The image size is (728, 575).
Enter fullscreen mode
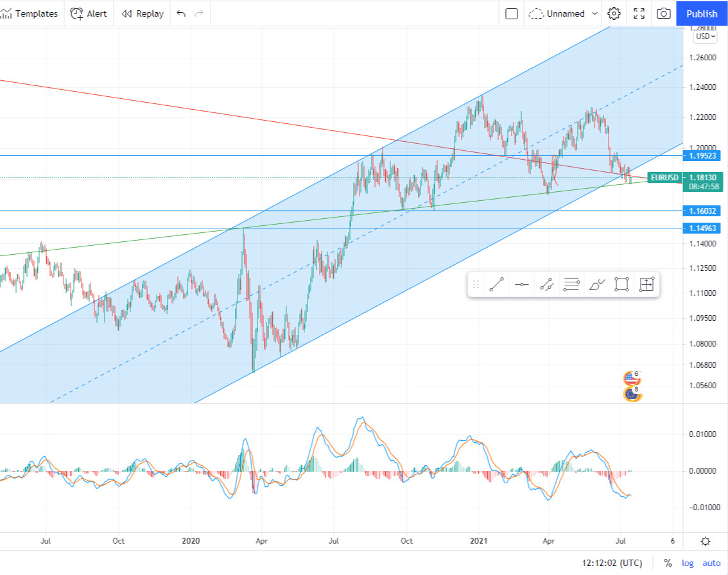(x=639, y=13)
